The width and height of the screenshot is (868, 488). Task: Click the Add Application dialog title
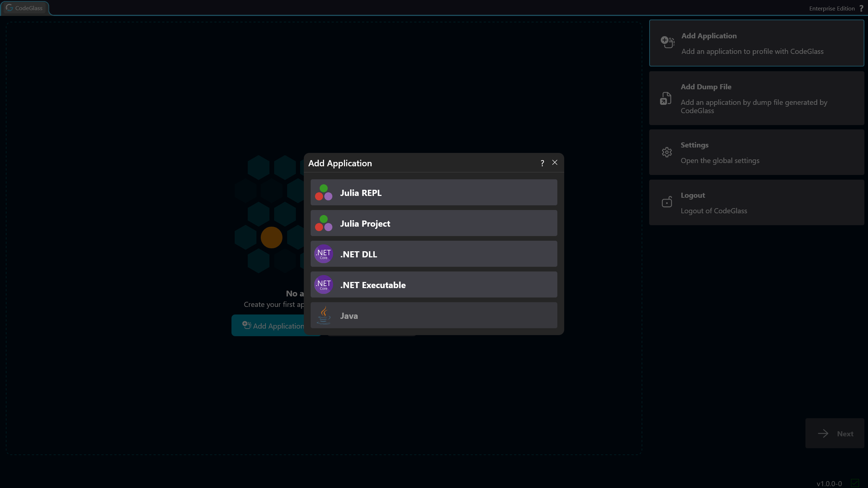click(x=340, y=163)
